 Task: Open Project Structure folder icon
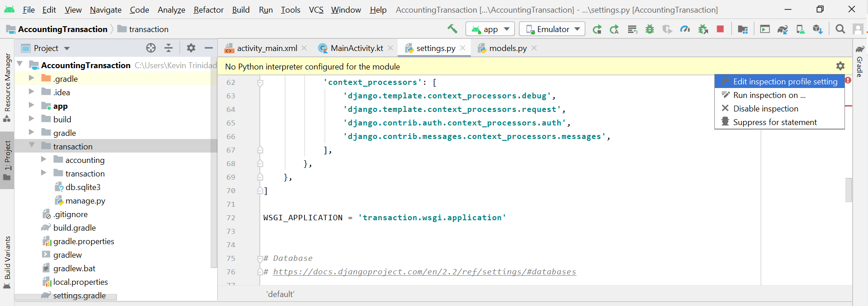(743, 29)
